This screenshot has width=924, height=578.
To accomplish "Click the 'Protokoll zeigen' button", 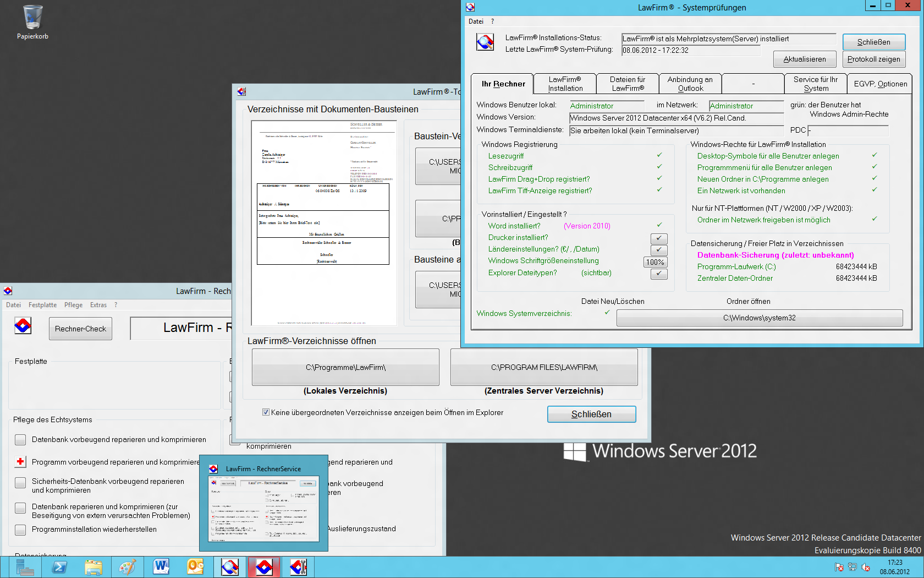I will coord(873,59).
